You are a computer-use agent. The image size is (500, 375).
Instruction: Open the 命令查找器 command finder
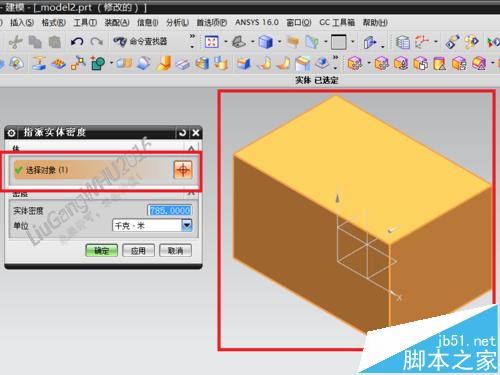(x=140, y=41)
